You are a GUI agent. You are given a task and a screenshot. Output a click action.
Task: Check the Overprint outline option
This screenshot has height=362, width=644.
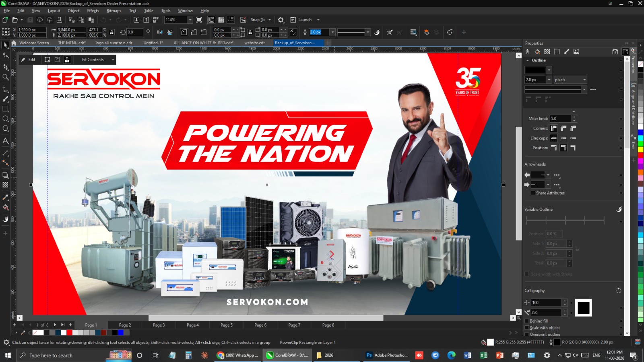(x=527, y=334)
